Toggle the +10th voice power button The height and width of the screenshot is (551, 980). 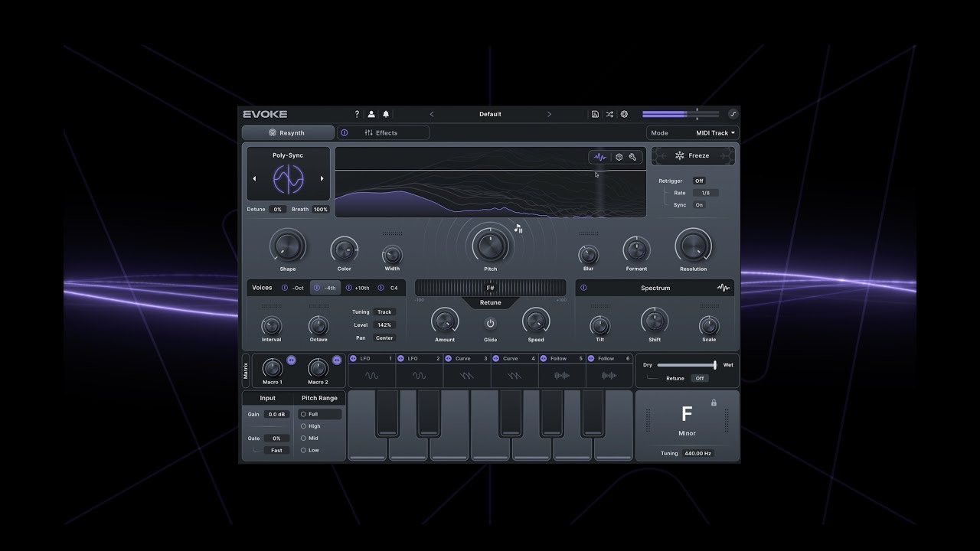348,288
